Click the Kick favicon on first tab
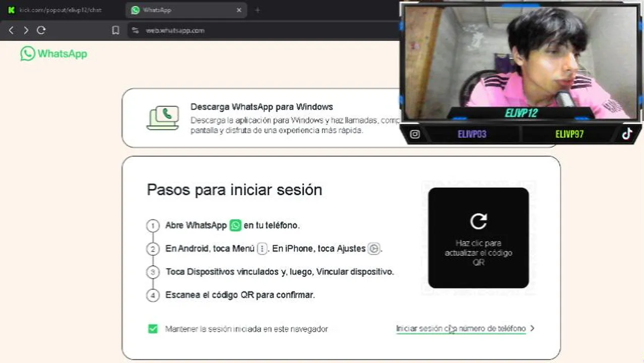The image size is (644, 363). pyautogui.click(x=11, y=10)
